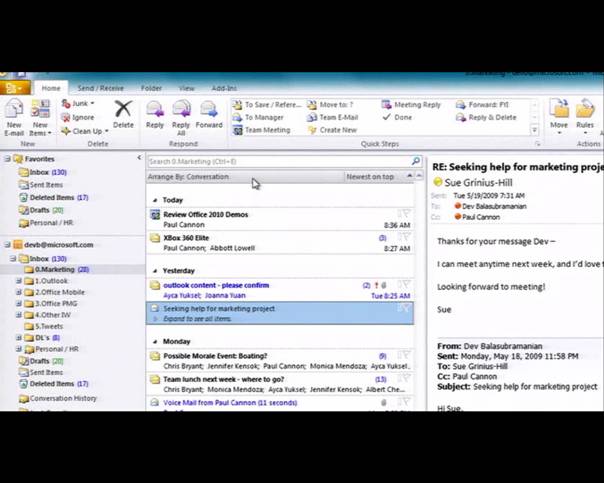Open Sent Items under Favorites

(x=41, y=185)
